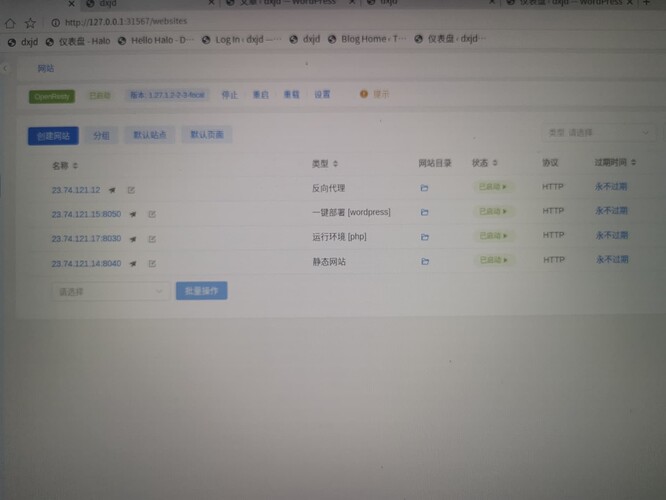Image resolution: width=666 pixels, height=500 pixels.
Task: Toggle 已启动 status of wordpress site
Action: 492,211
